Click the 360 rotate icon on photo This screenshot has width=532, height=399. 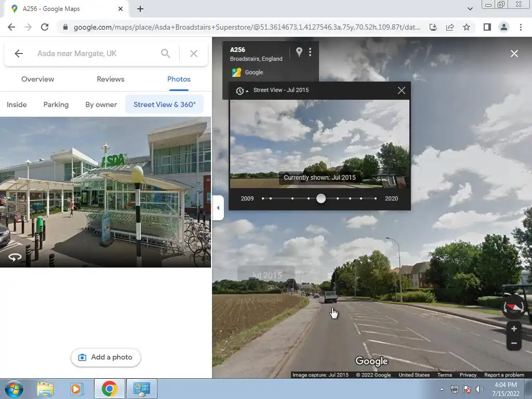pyautogui.click(x=15, y=257)
